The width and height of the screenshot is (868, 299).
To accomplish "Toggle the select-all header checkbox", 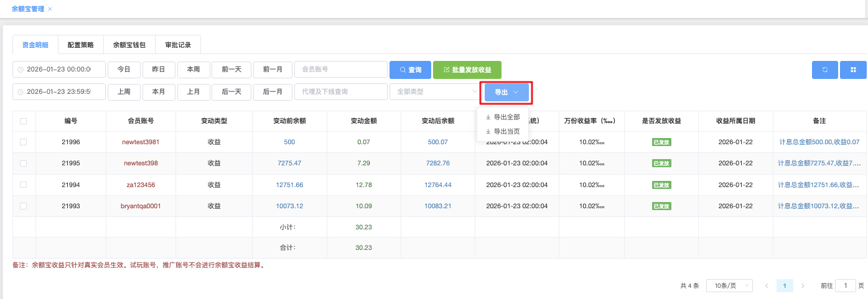I will tap(24, 121).
